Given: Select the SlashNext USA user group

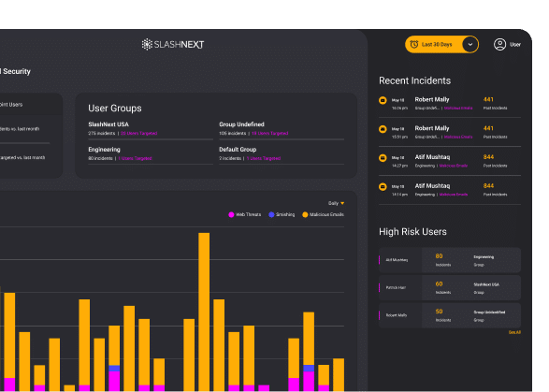Looking at the screenshot, I should coord(108,124).
